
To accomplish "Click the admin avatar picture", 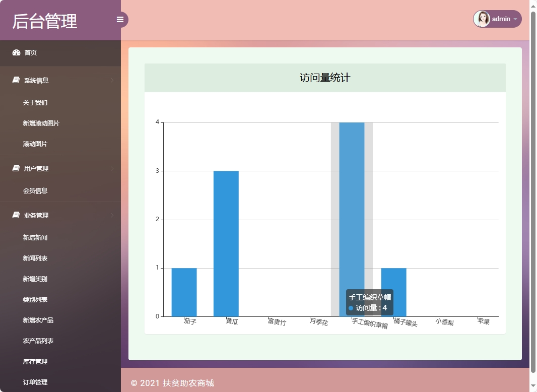I will tap(482, 19).
